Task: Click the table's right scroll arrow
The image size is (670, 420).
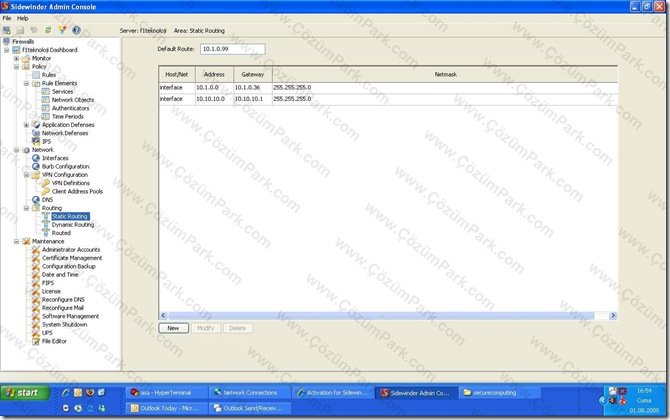Action: click(613, 316)
